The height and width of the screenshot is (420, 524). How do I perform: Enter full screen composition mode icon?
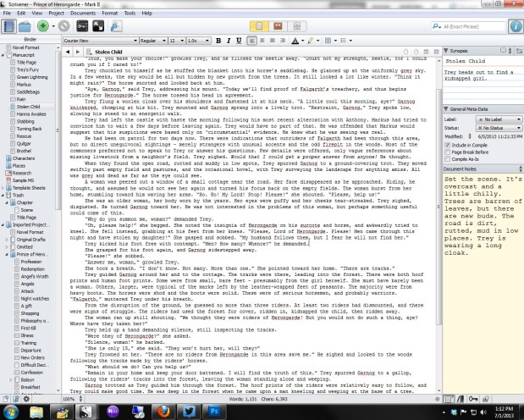(98, 26)
